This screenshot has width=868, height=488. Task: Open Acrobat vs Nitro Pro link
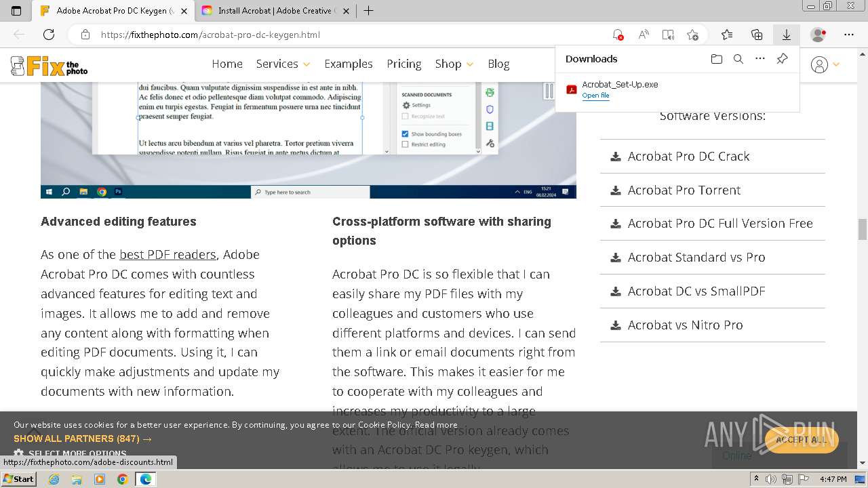685,325
